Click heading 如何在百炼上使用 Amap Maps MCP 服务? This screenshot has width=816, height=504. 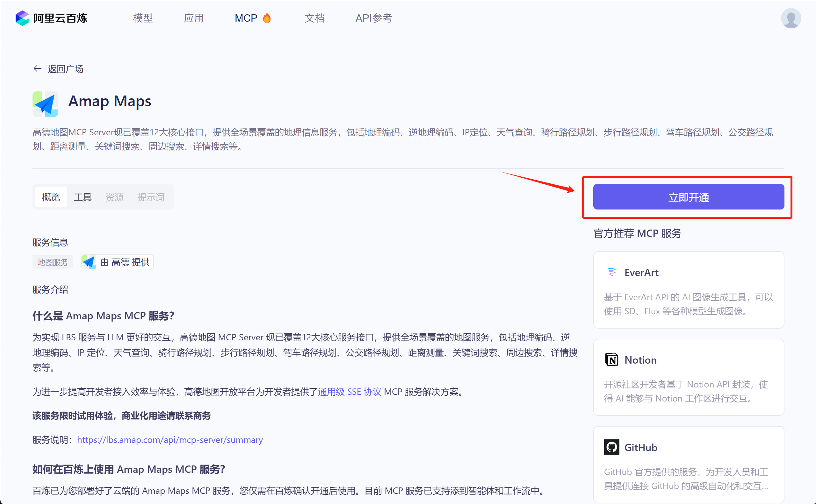(129, 469)
